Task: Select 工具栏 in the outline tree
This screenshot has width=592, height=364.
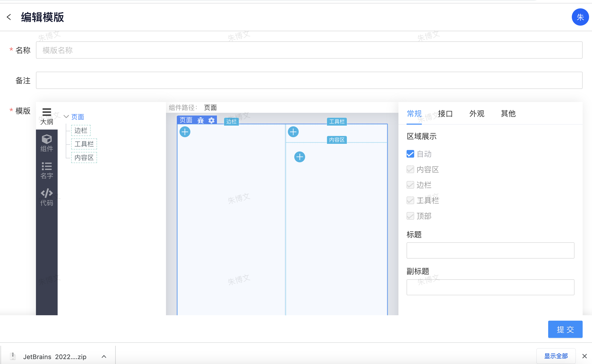Action: 84,144
